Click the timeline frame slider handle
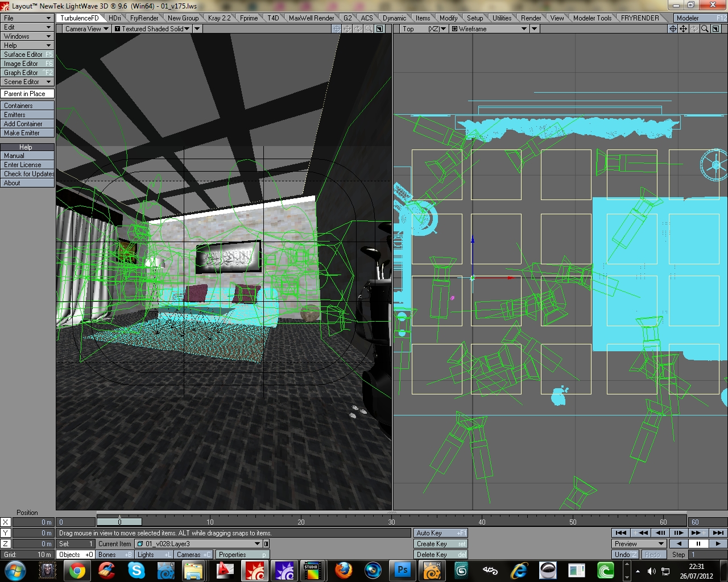728x582 pixels. point(119,522)
